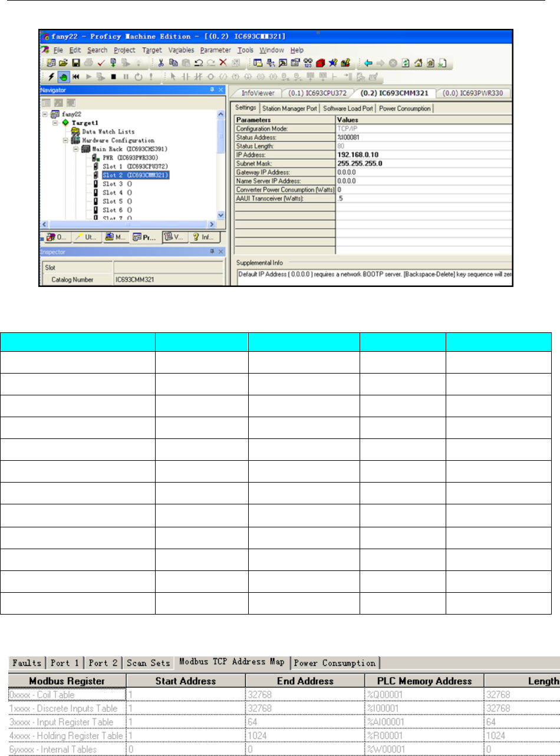This screenshot has height=756, width=560.
Task: Collapse the fany22 project node
Action: coord(45,114)
